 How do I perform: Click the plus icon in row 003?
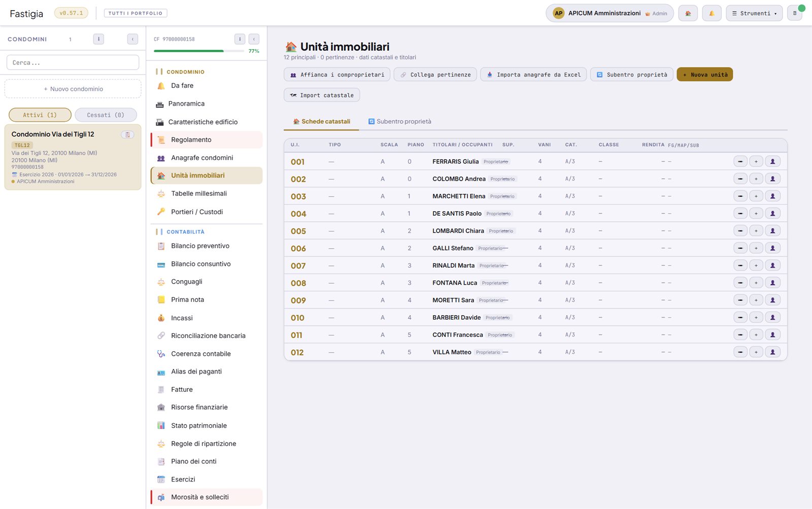tap(756, 196)
